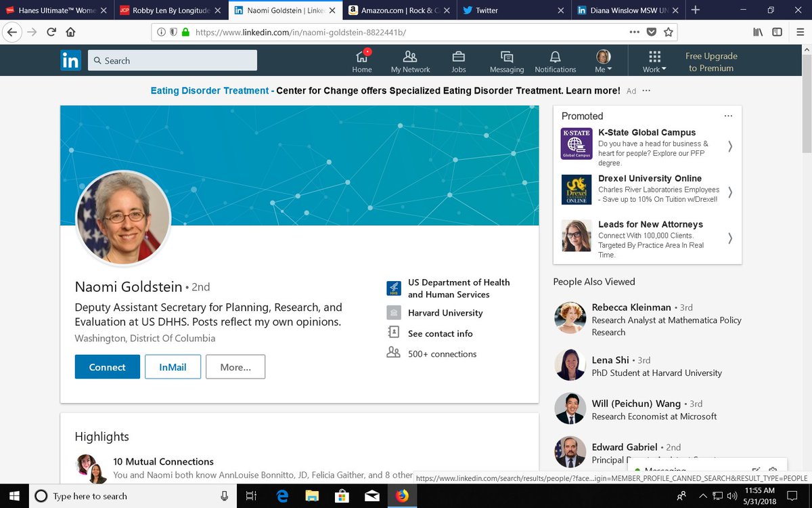Viewport: 812px width, 508px height.
Task: Switch to Diana Winslow MSW tab
Action: click(628, 10)
